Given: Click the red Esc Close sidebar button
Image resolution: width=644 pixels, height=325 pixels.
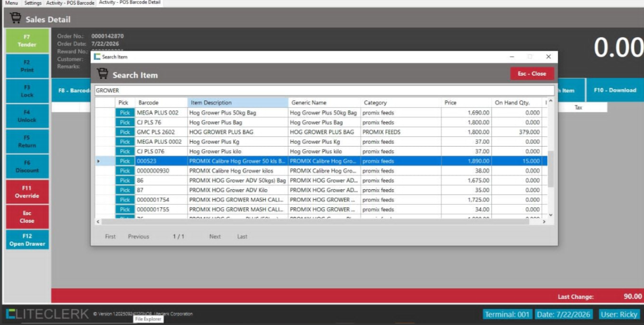Looking at the screenshot, I should pyautogui.click(x=27, y=217).
